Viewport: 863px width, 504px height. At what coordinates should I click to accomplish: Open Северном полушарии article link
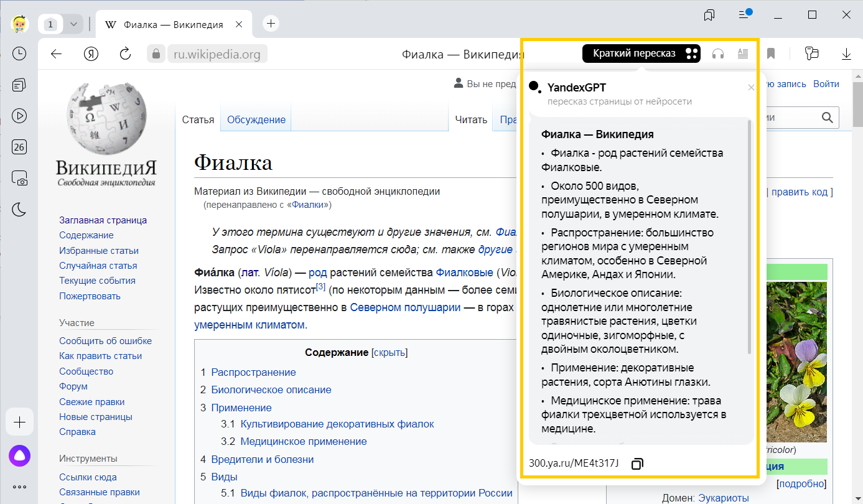tap(405, 307)
